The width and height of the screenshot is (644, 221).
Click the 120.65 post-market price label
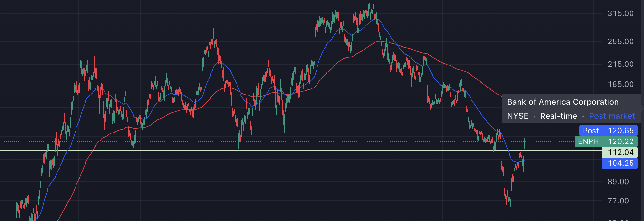click(621, 131)
